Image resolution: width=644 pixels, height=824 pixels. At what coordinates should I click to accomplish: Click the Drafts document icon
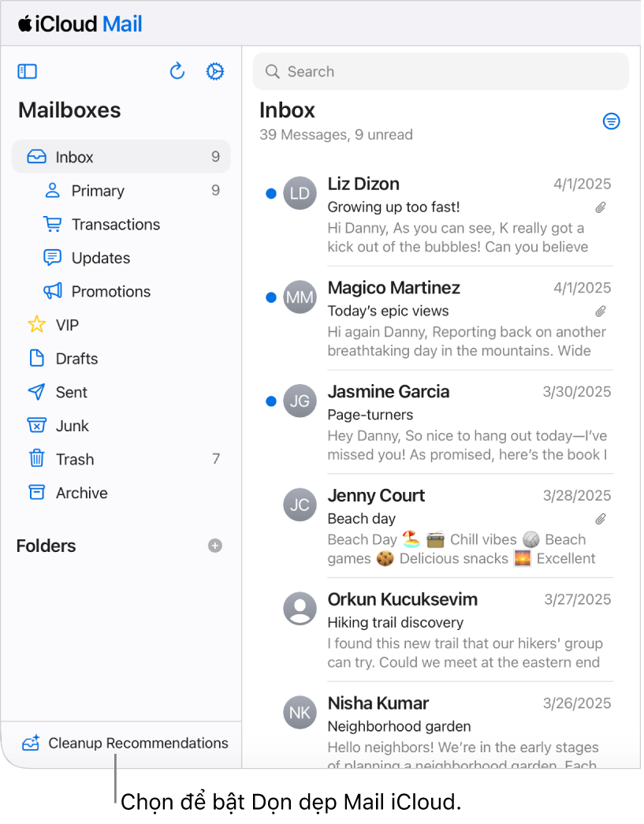(36, 359)
